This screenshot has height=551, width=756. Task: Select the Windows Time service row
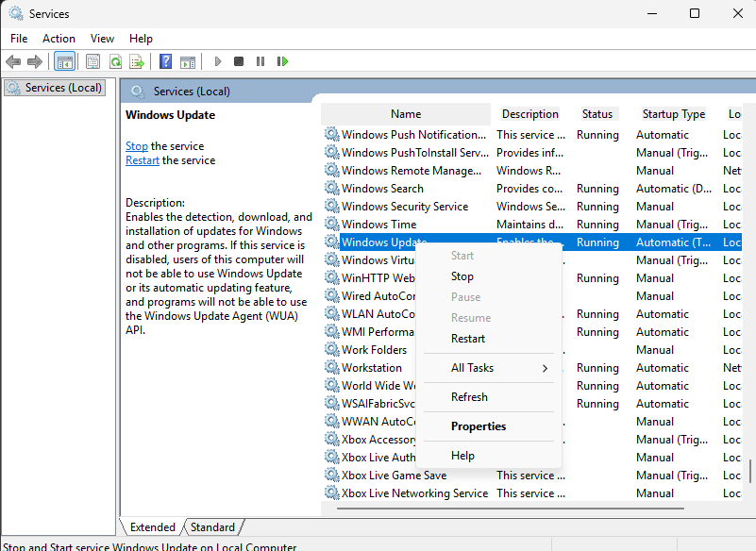pos(532,224)
